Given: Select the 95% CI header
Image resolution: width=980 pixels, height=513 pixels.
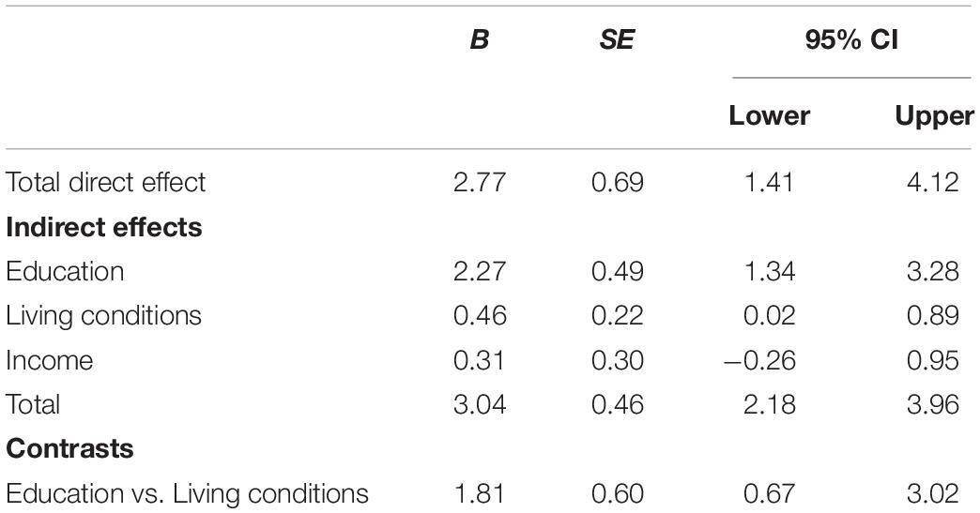Looking at the screenshot, I should 851,40.
